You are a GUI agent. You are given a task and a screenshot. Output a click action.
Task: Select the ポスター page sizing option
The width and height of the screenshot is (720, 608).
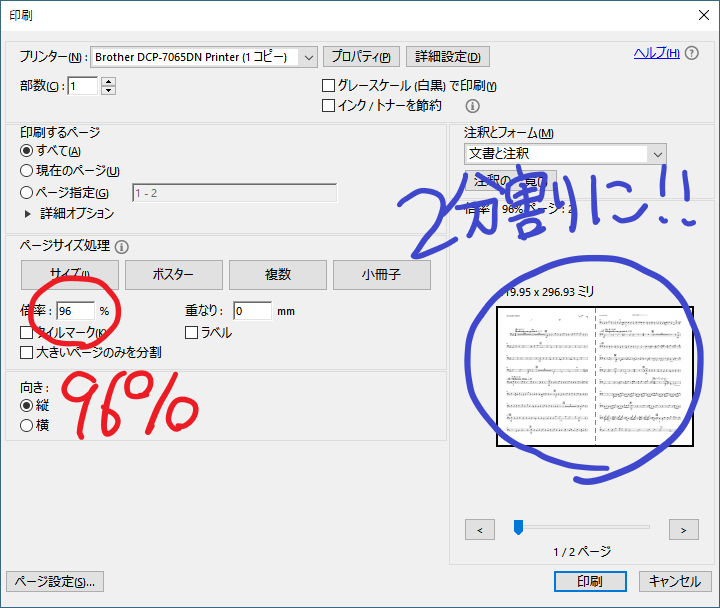click(x=174, y=275)
